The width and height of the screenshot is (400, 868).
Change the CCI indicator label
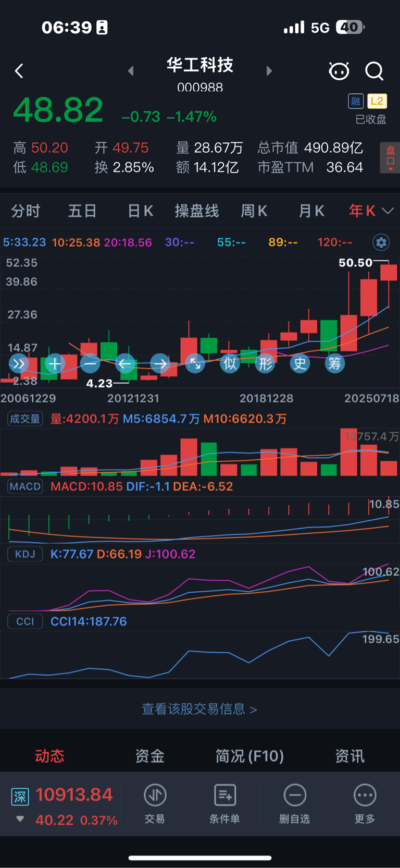click(x=25, y=621)
